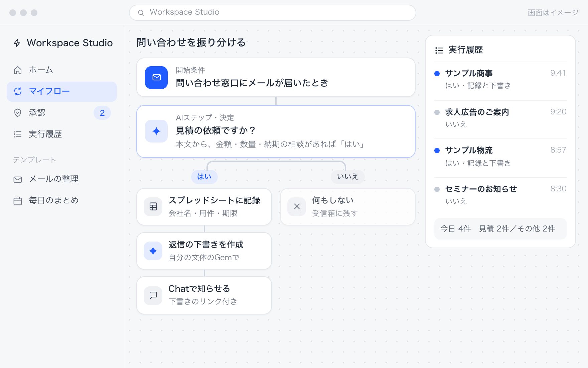Click the X icon on 何もしない

(297, 207)
